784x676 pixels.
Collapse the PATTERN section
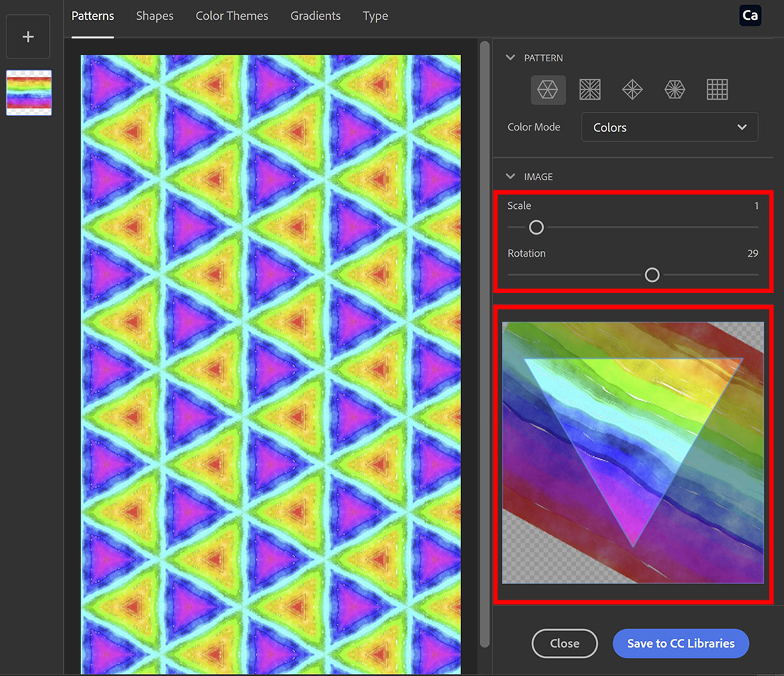point(510,58)
